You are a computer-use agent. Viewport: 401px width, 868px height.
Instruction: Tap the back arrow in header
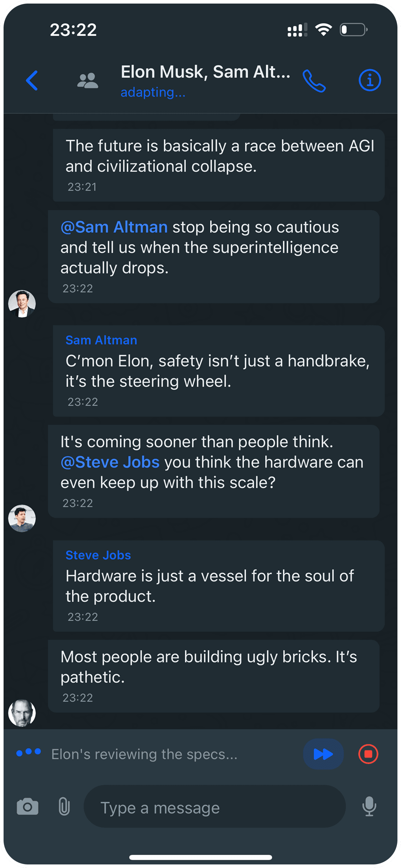(32, 81)
